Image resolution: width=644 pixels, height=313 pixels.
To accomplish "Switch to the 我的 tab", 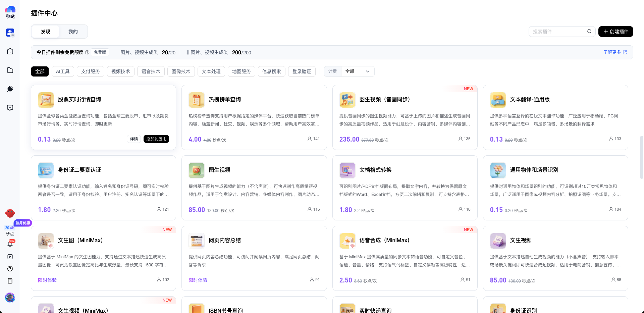I will point(73,32).
